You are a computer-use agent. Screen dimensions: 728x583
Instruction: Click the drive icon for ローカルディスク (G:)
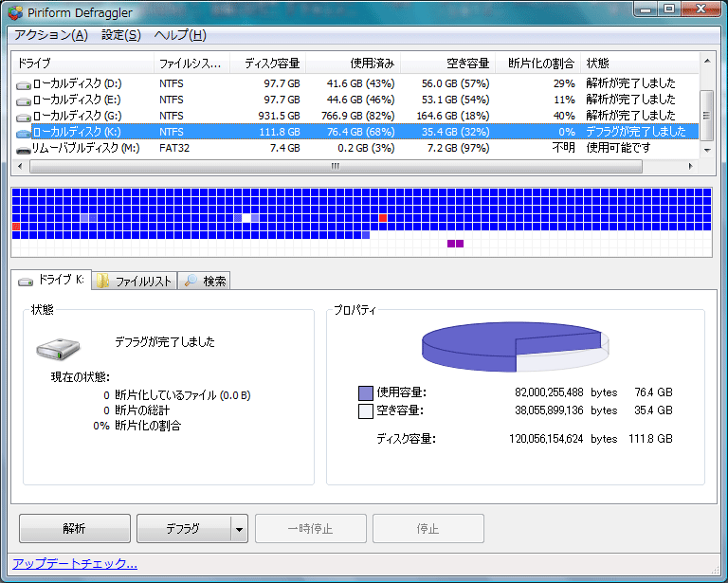point(23,118)
